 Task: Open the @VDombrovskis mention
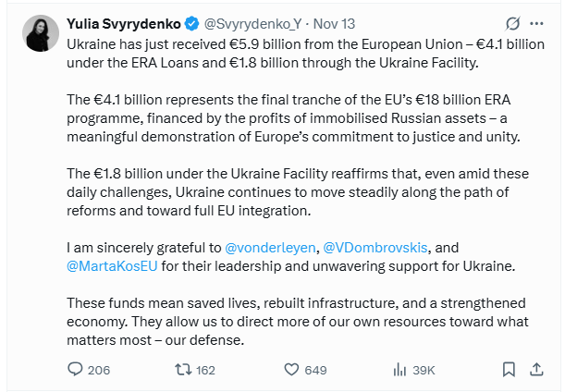[x=379, y=247]
